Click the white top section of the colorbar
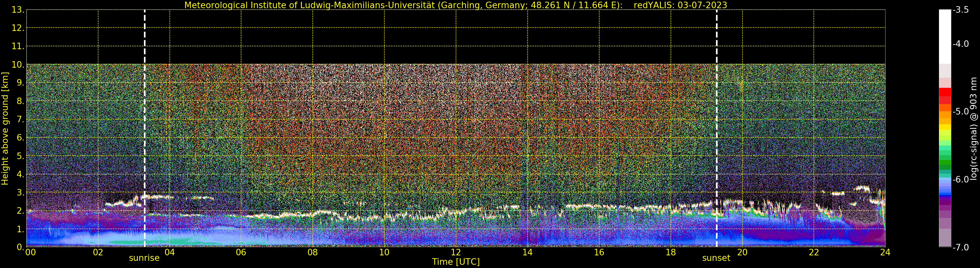 [x=945, y=36]
